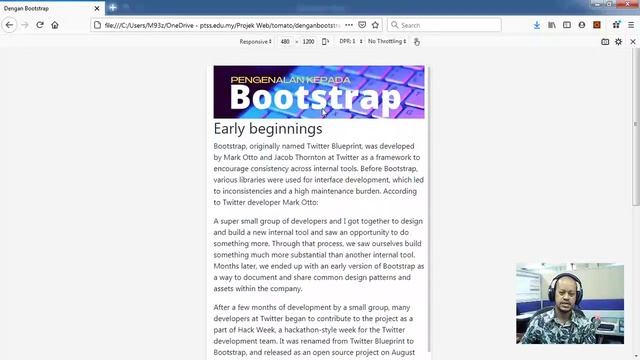Select the Dengan Bootstrap tab
This screenshot has height=360, width=640.
pos(52,8)
